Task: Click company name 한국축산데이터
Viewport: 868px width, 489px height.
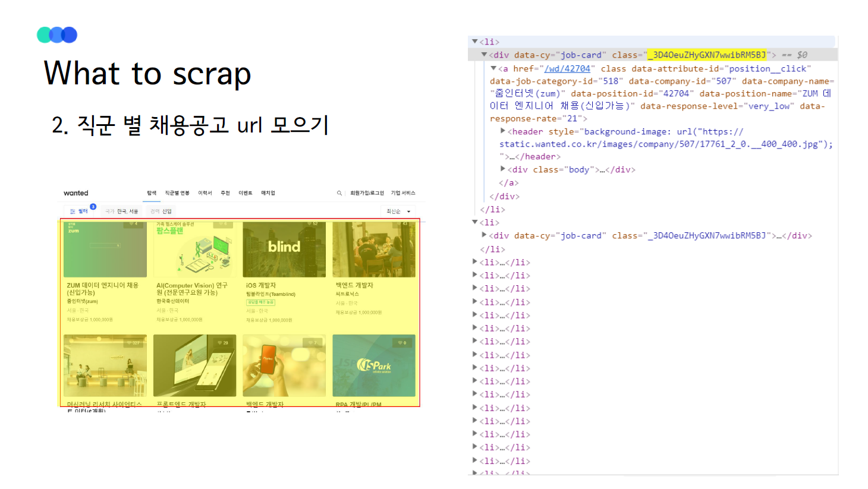Action: pyautogui.click(x=173, y=301)
